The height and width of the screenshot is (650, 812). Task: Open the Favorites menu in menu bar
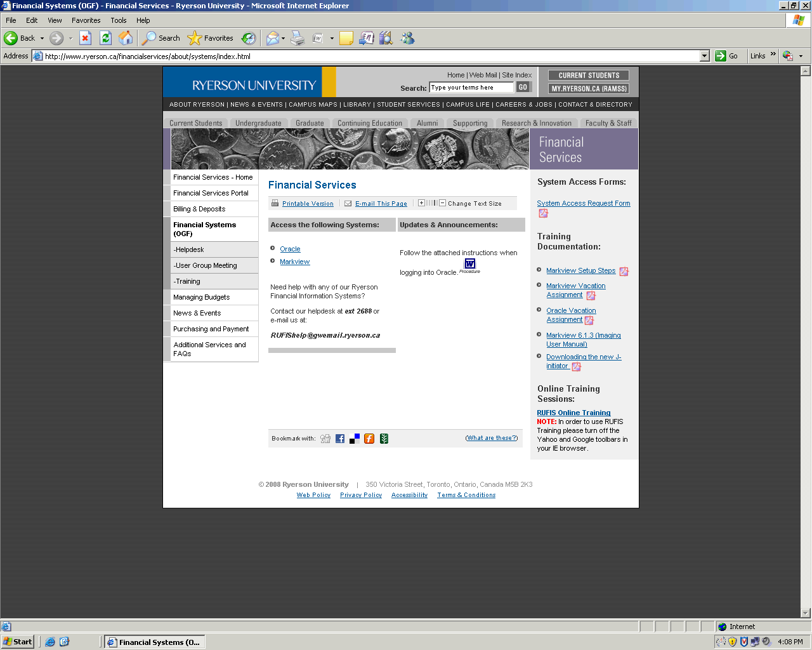point(86,20)
